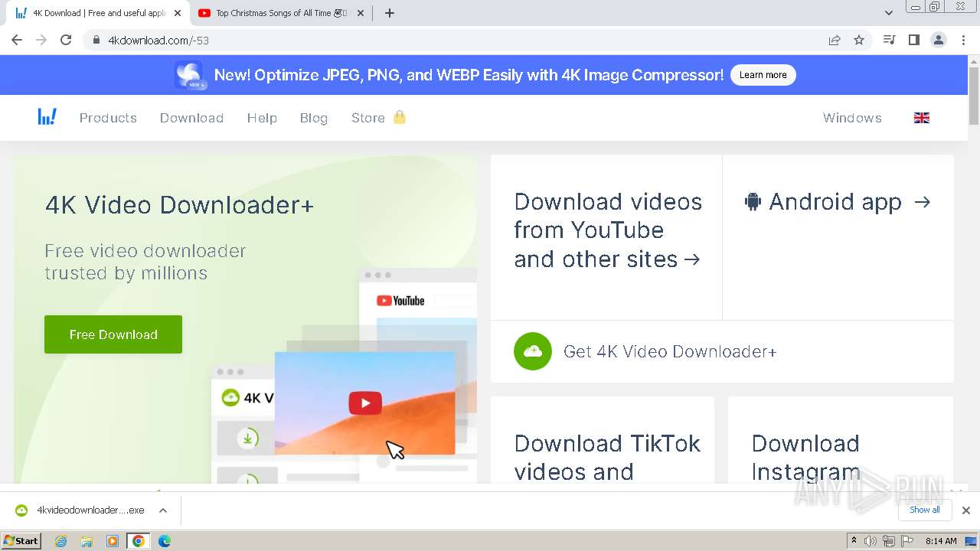
Task: Share this page icon in address bar
Action: point(835,40)
